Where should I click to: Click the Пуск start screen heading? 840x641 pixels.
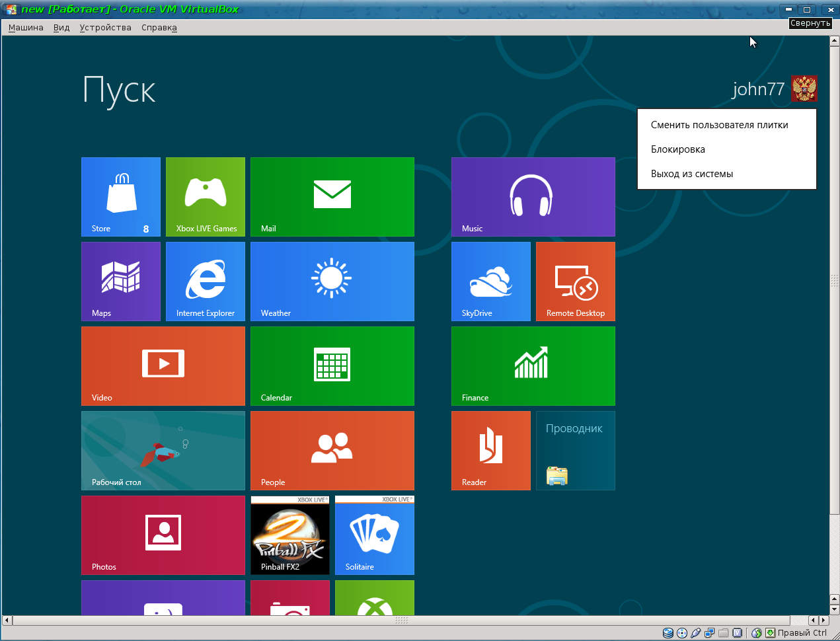pyautogui.click(x=119, y=91)
